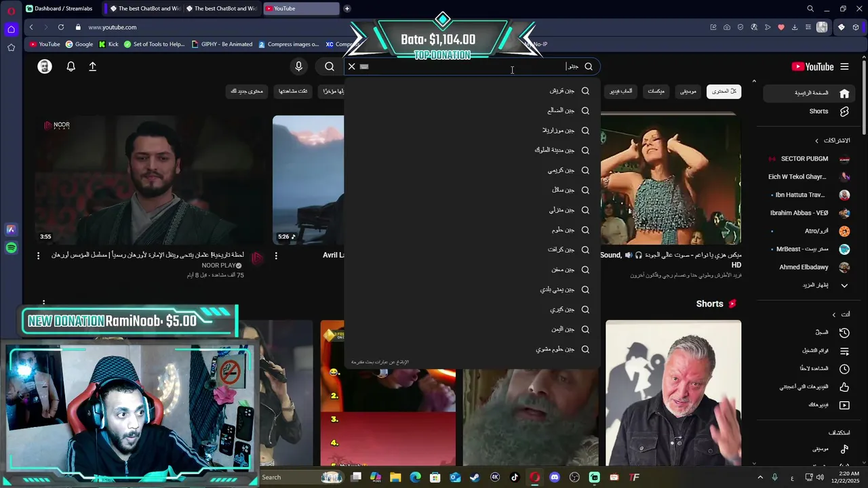Expand the أنت section chevron
Viewport: 868px width, 488px height.
(834, 314)
